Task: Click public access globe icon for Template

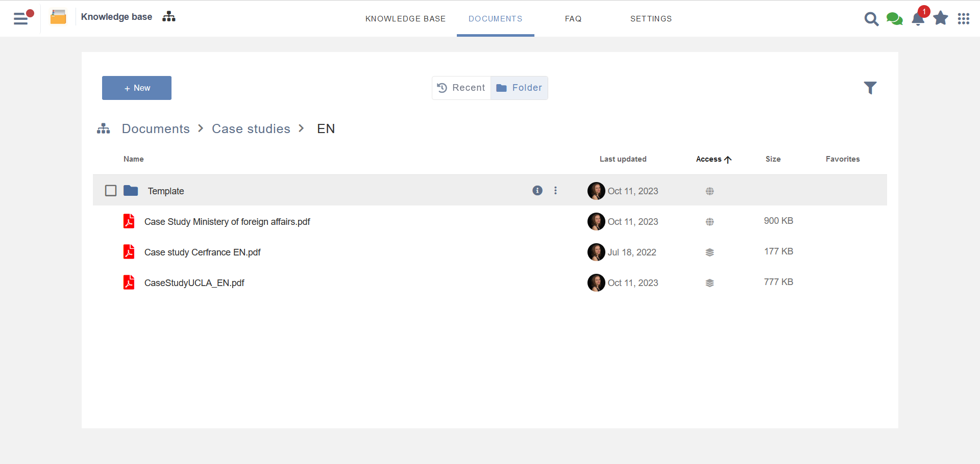Action: click(709, 191)
